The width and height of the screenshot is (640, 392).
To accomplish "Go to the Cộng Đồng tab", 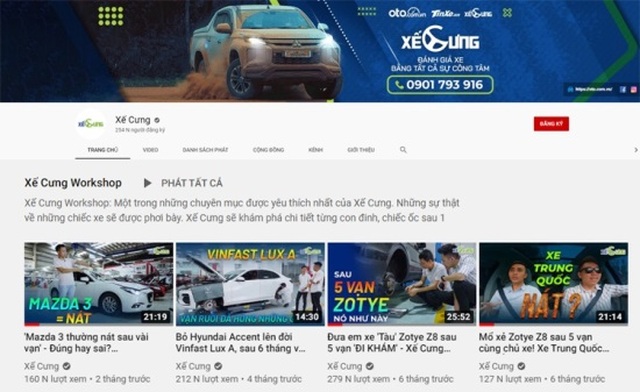I will [268, 150].
